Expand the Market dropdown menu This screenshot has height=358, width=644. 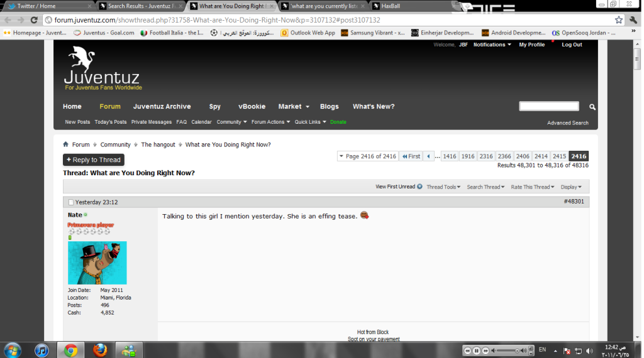pyautogui.click(x=294, y=106)
